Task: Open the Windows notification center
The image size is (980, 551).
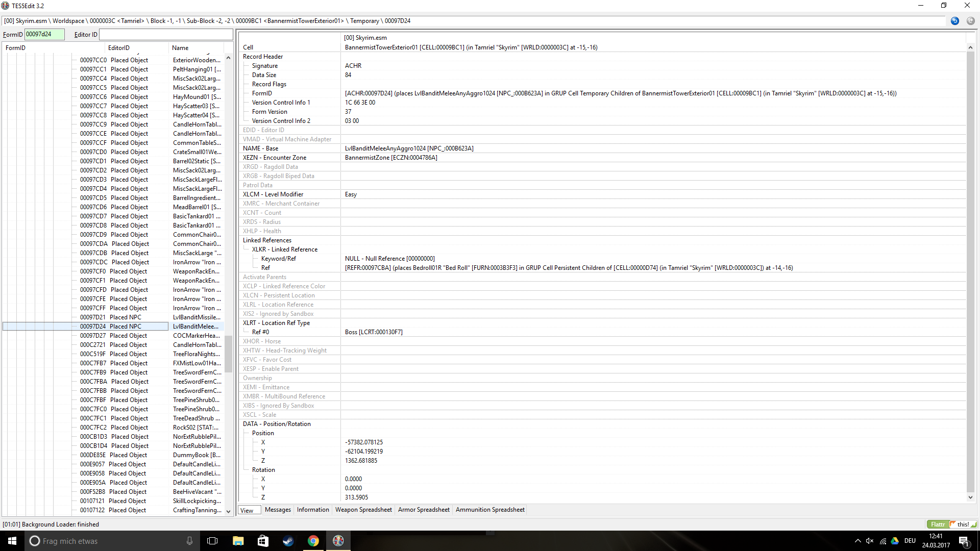Action: pos(964,541)
